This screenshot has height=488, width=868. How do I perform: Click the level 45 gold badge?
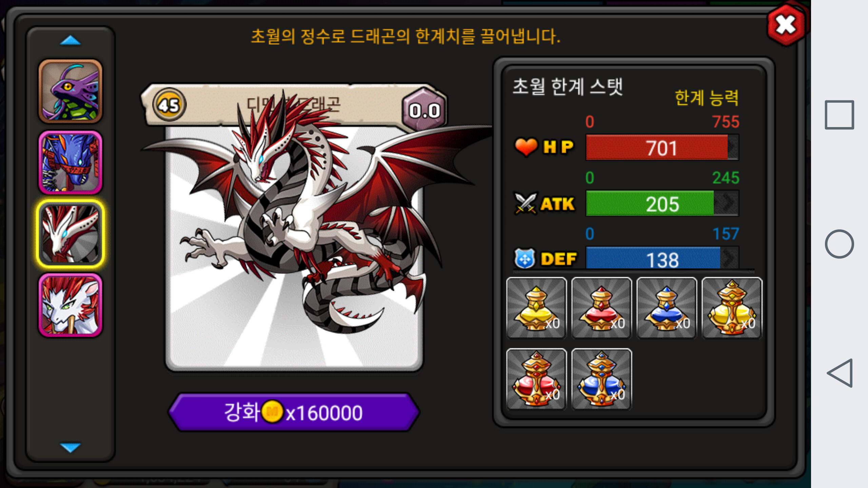(169, 105)
